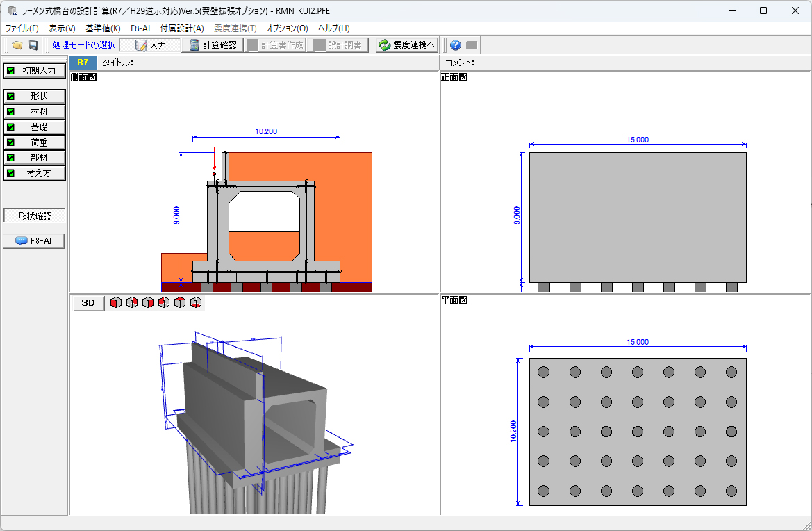This screenshot has width=812, height=531.
Task: Open the 荷重 load input item
Action: coord(35,142)
